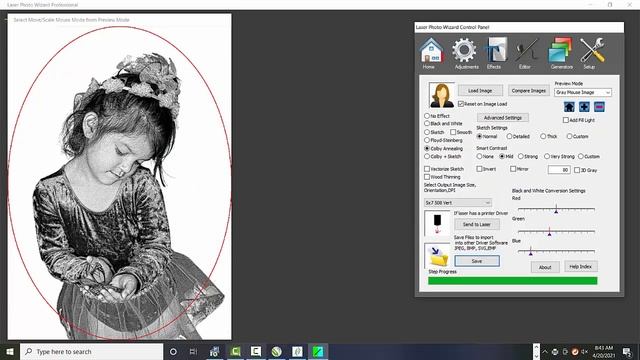
Task: Adjust the Blue conversion slider
Action: pyautogui.click(x=556, y=252)
